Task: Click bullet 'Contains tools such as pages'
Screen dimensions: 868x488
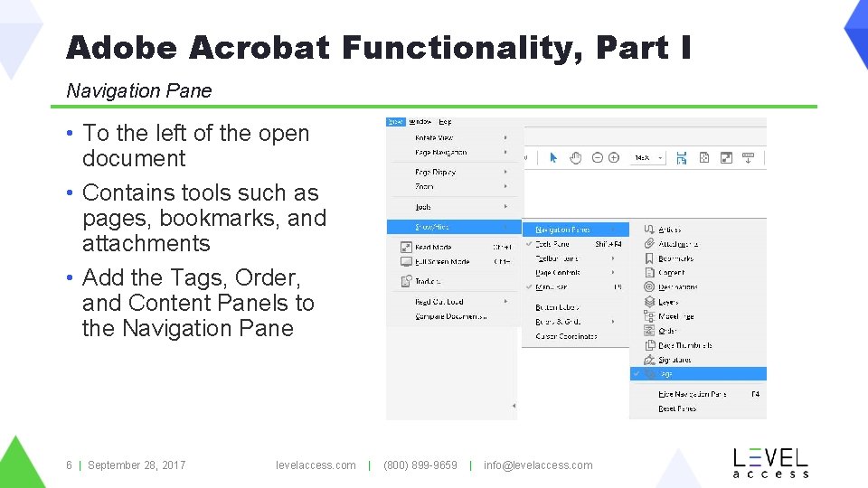Action: [205, 218]
